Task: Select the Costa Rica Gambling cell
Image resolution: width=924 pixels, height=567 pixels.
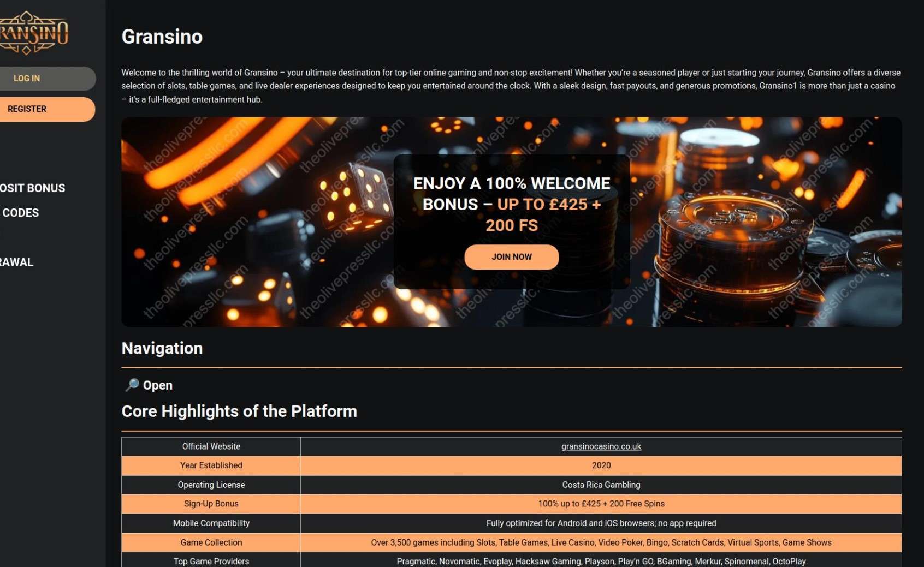Action: (601, 485)
